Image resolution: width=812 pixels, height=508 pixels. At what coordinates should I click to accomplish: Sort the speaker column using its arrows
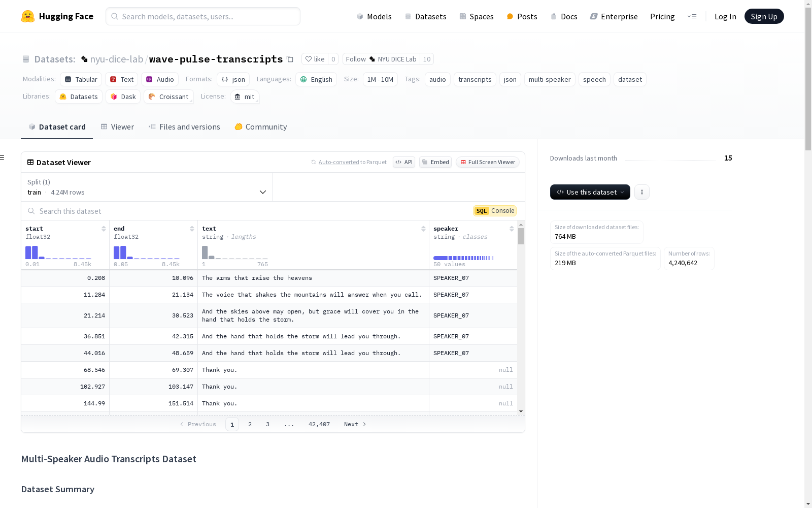click(x=512, y=229)
